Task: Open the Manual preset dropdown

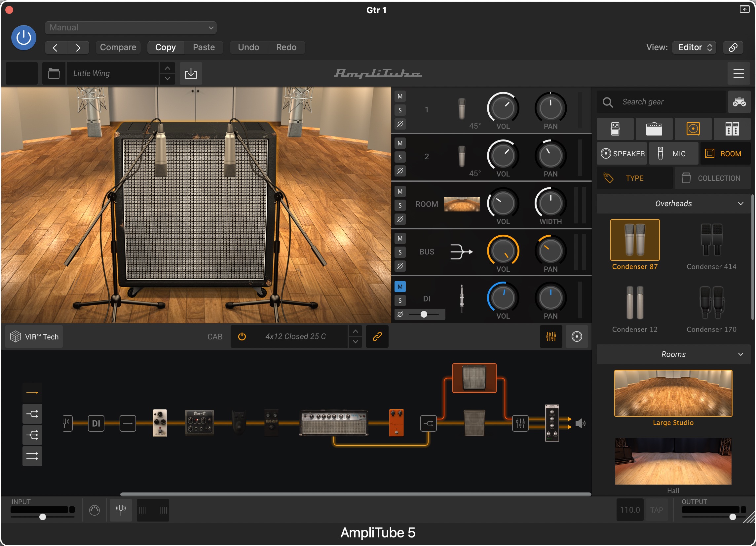Action: 131,28
